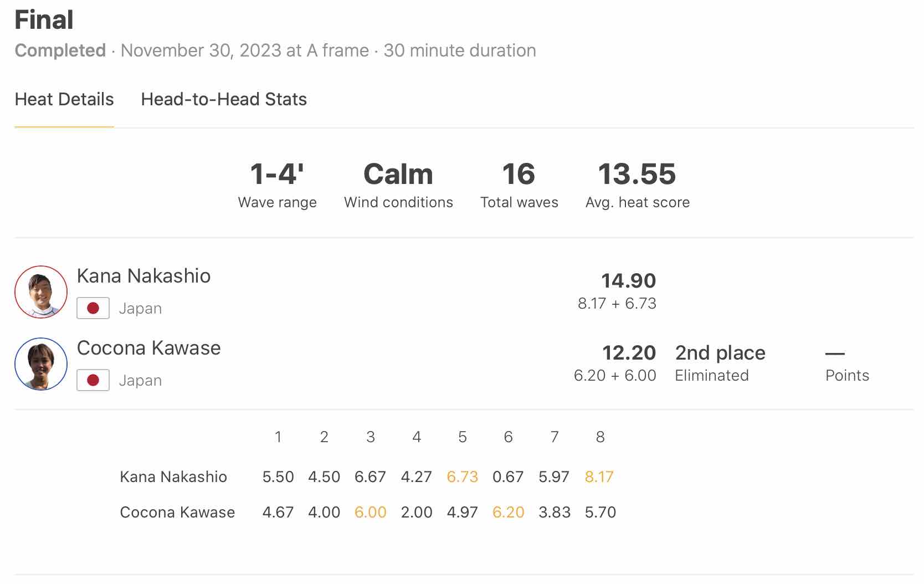Click Kana Nakashio row label in score table

173,477
